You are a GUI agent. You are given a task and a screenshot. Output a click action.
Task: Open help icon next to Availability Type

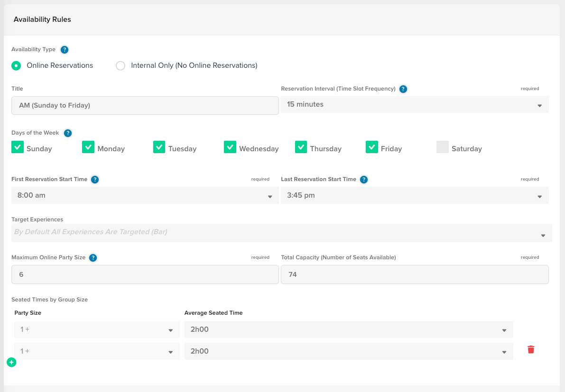tap(65, 50)
